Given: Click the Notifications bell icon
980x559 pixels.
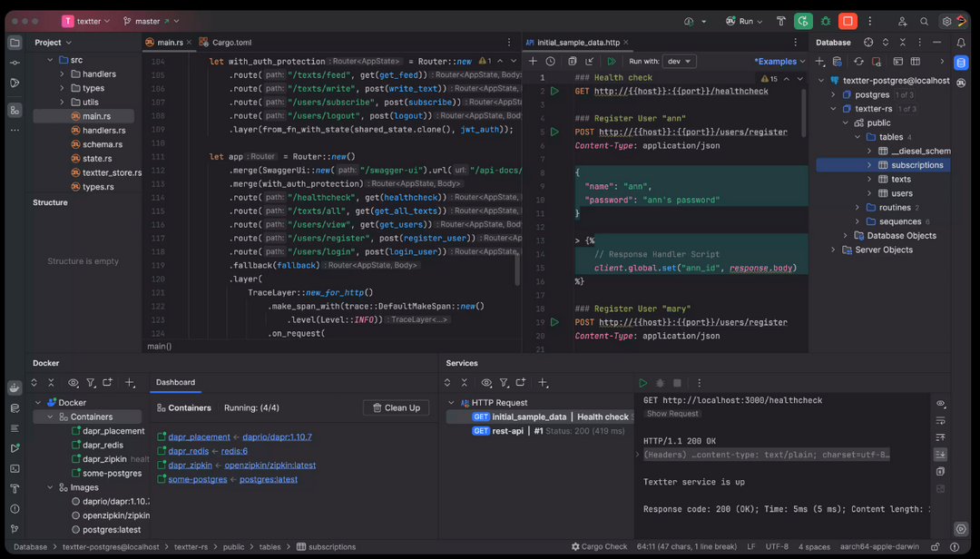Looking at the screenshot, I should pos(961,43).
